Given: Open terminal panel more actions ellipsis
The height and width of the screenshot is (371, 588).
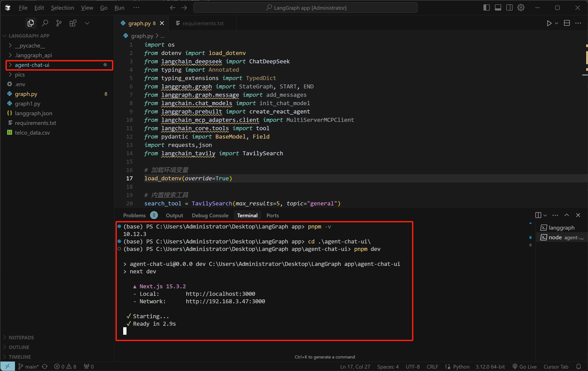Looking at the screenshot, I should [x=555, y=215].
